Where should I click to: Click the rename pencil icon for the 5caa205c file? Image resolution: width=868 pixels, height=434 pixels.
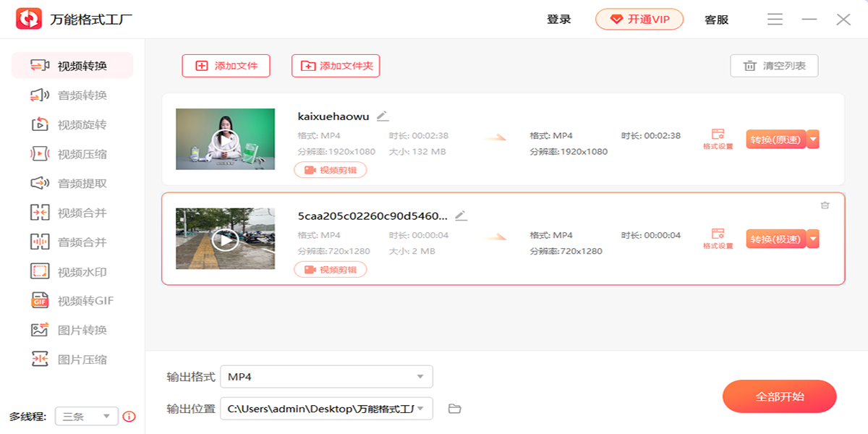click(x=461, y=216)
